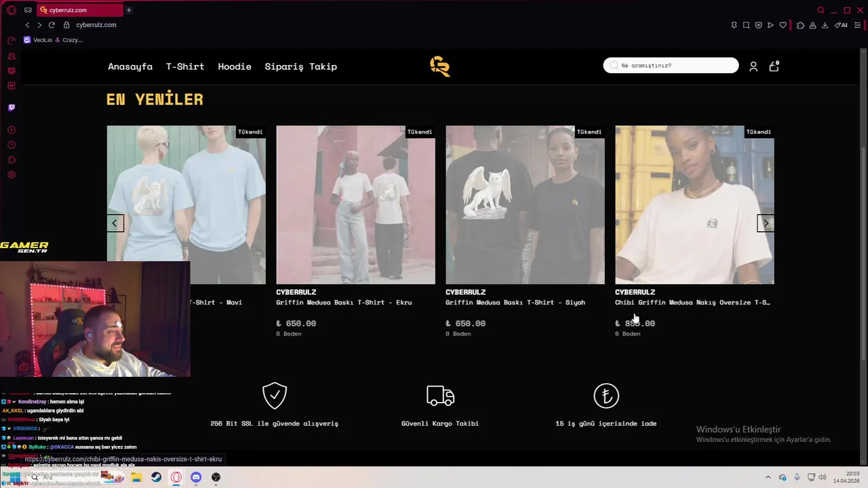This screenshot has height=488, width=868.
Task: Click the padlock site security icon
Action: (66, 25)
